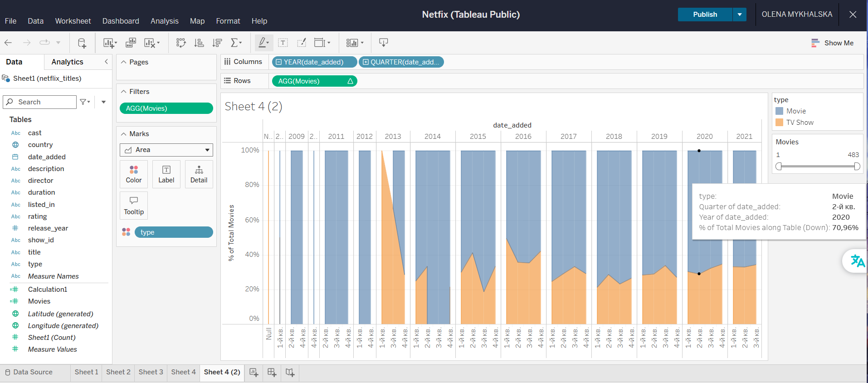This screenshot has width=868, height=383.
Task: Collapse the YEAR(date_added) pill
Action: coord(279,62)
